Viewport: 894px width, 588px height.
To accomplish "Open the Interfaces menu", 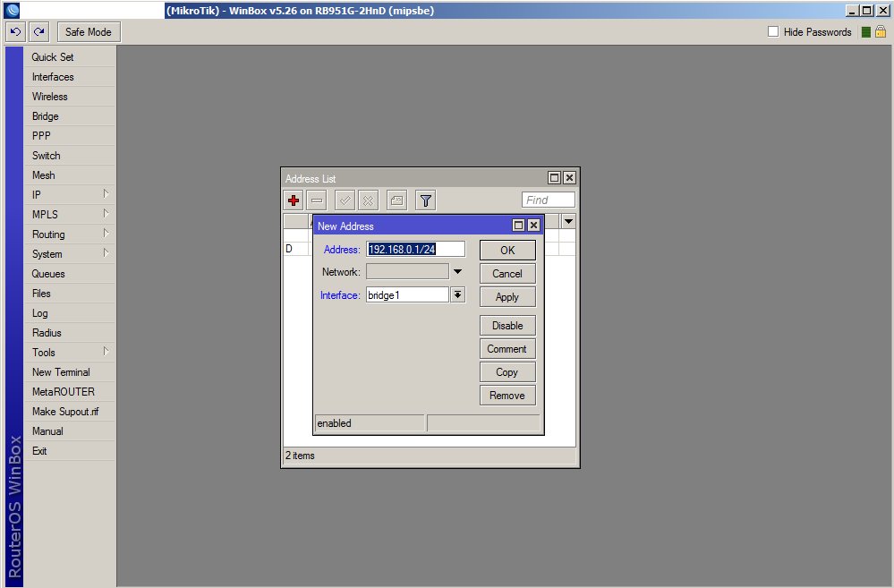I will point(70,77).
